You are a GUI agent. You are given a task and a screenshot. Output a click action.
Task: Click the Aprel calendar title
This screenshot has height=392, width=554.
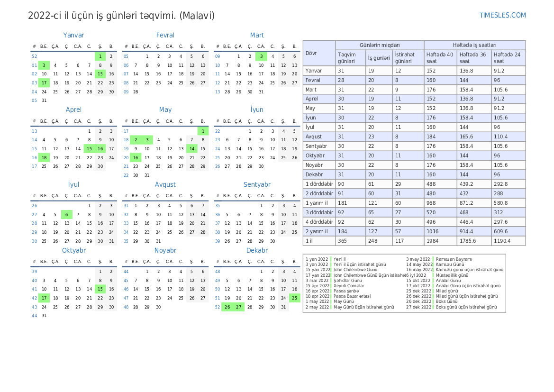[73, 109]
